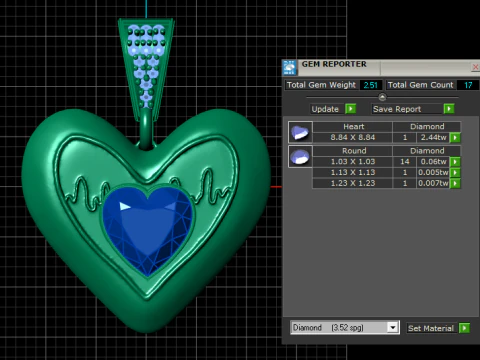This screenshot has height=360, width=480.
Task: Select the Round gem thumbnail
Action: (x=300, y=156)
